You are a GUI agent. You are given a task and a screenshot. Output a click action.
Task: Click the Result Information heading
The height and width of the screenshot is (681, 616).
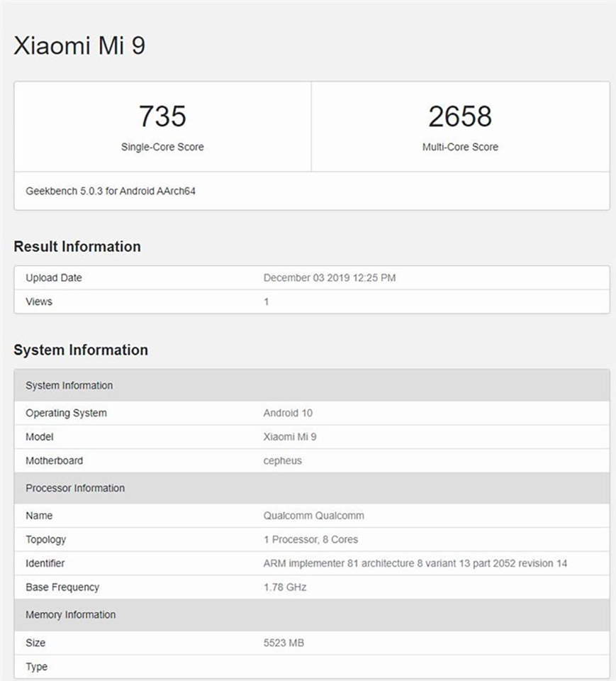77,246
